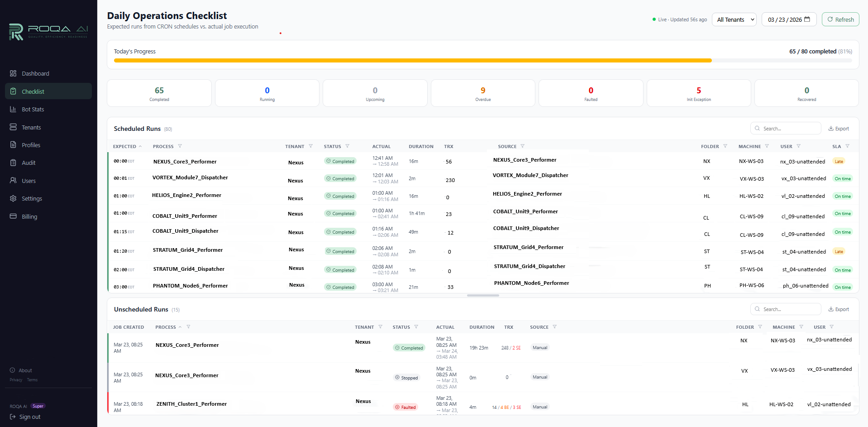Open the TENANT column filter menu
The image size is (868, 427).
point(311,146)
